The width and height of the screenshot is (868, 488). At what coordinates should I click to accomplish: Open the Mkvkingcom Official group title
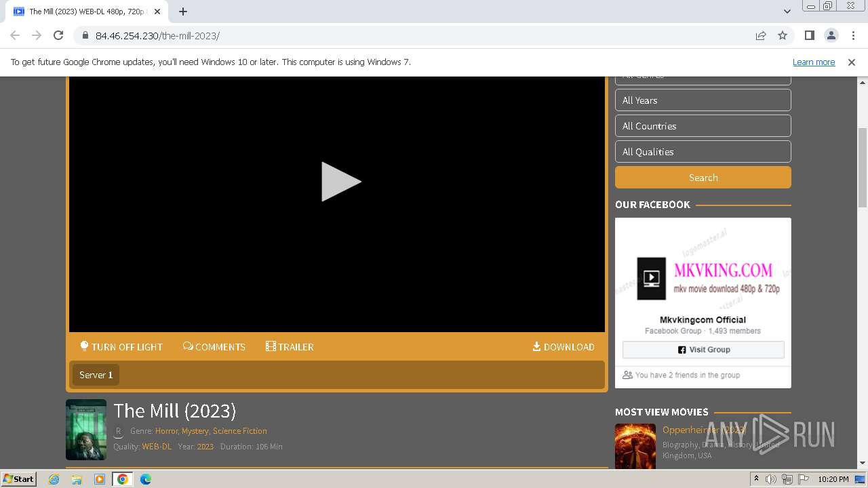703,320
